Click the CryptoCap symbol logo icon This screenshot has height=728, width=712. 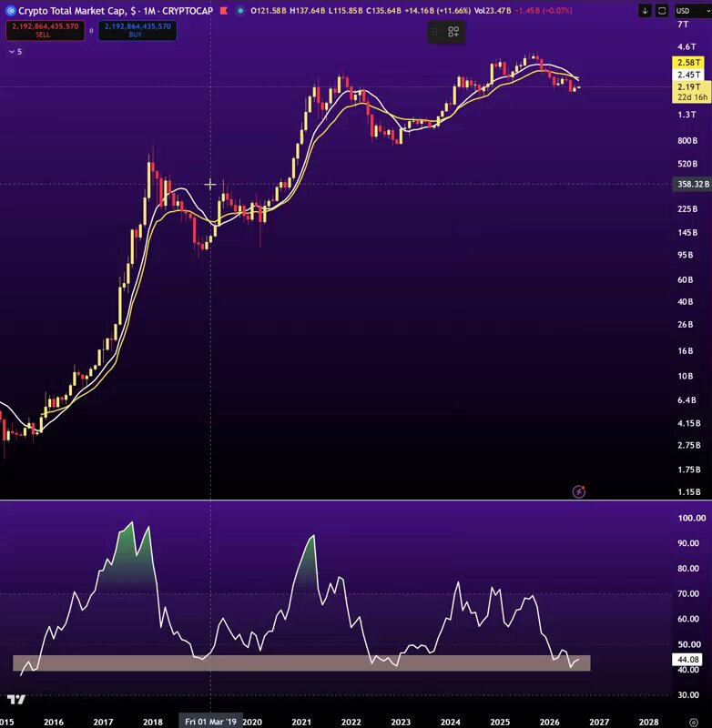click(10, 11)
